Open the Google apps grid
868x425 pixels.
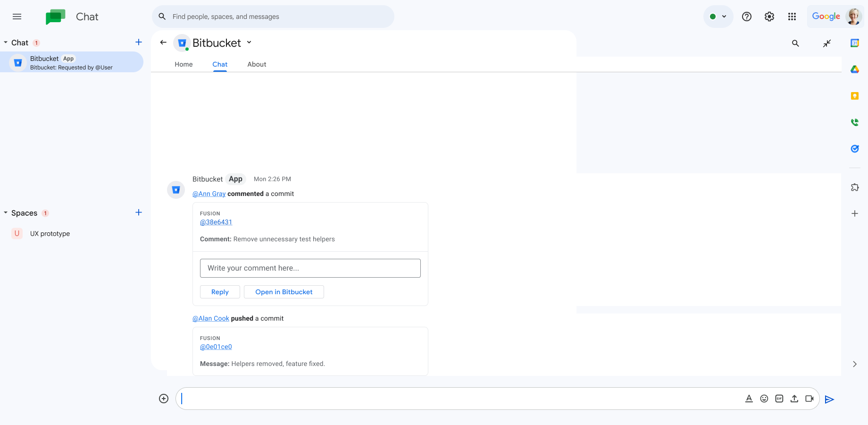(792, 17)
